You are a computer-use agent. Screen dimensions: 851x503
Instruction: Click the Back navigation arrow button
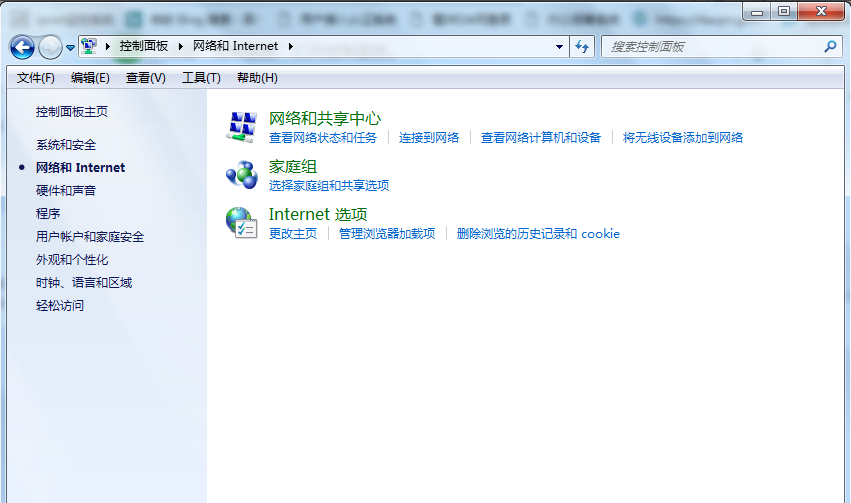pyautogui.click(x=22, y=47)
